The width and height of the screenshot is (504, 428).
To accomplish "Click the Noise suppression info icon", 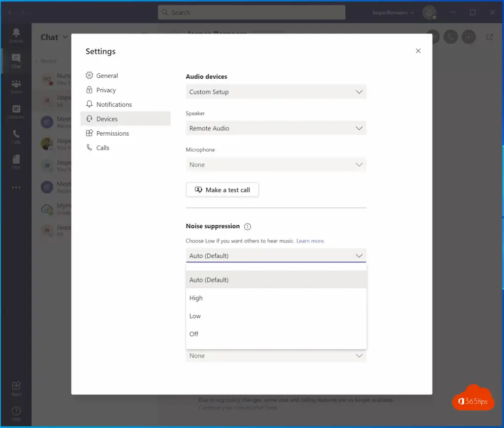I will (x=247, y=226).
